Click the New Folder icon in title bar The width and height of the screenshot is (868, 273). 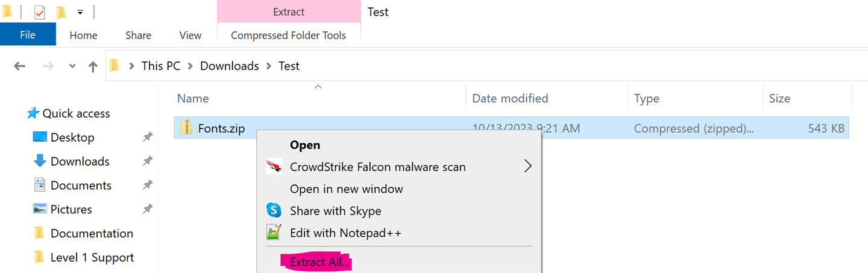(61, 12)
